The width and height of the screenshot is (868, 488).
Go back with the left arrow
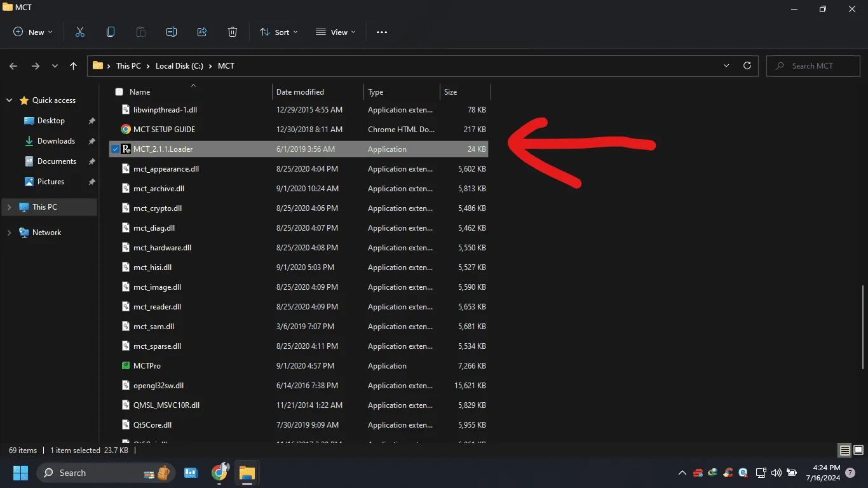click(x=13, y=65)
